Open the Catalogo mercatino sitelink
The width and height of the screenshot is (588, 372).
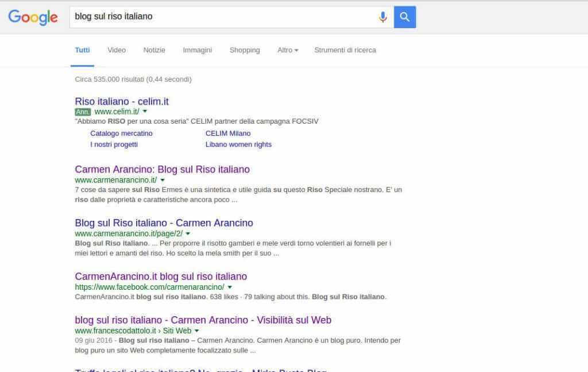point(121,133)
